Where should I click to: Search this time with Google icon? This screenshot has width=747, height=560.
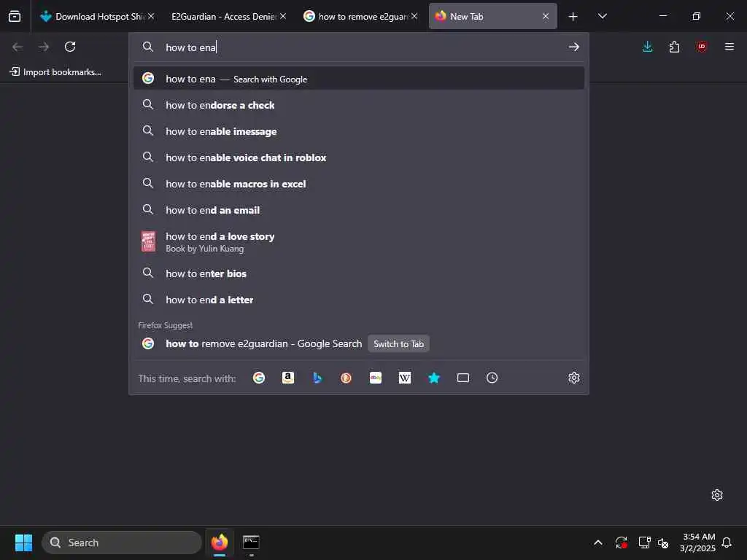click(x=259, y=378)
